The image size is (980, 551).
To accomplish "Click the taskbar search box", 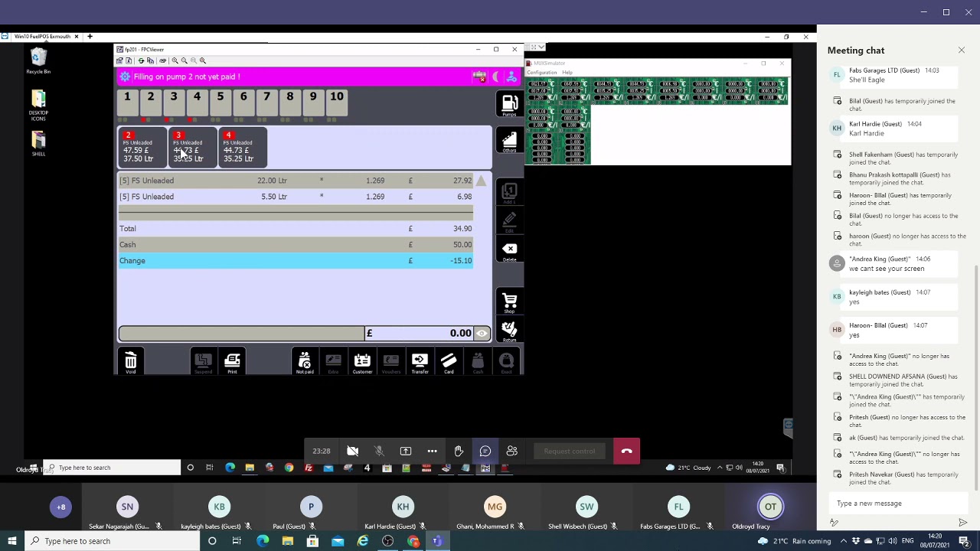I will (x=112, y=541).
